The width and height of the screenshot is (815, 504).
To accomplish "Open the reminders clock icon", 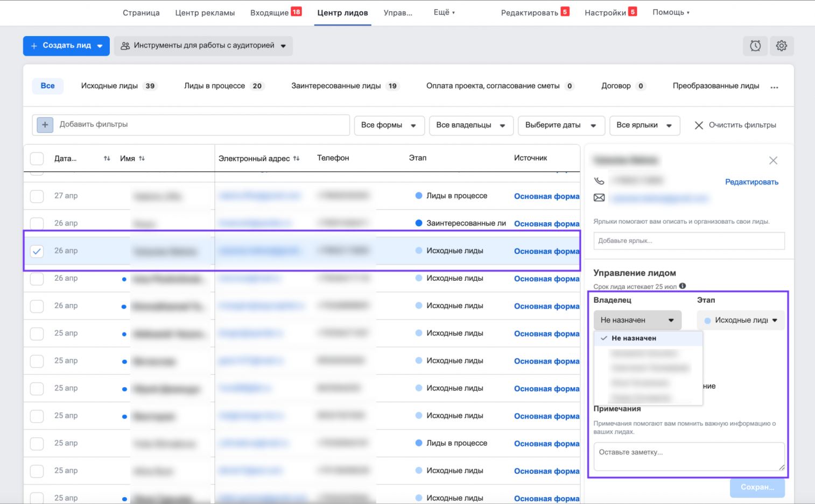I will [755, 46].
